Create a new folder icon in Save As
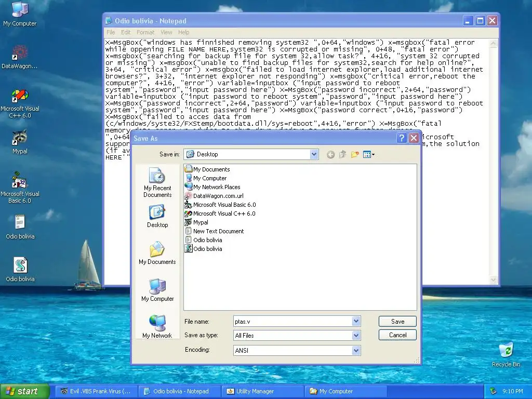 [x=355, y=155]
